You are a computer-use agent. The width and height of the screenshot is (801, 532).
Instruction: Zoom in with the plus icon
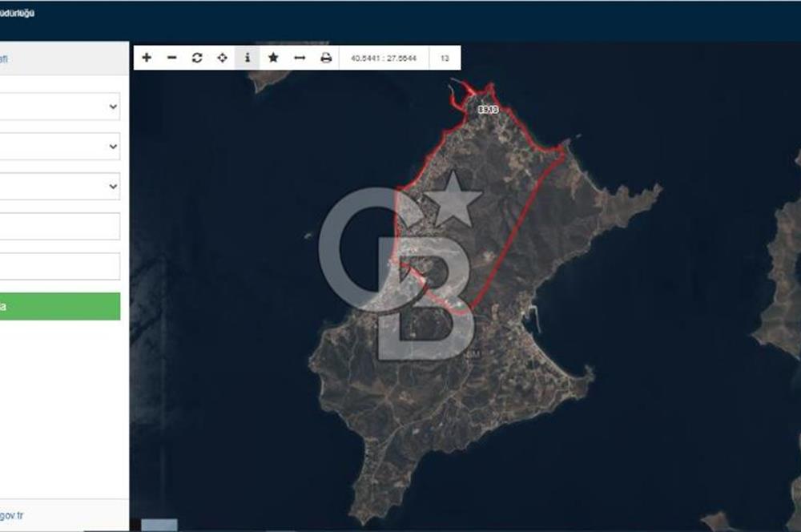tap(147, 58)
